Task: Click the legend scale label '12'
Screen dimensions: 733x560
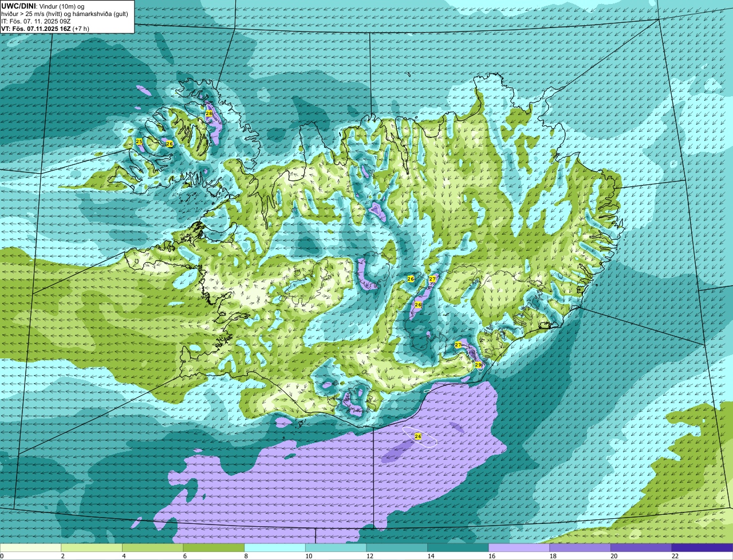Action: point(370,556)
